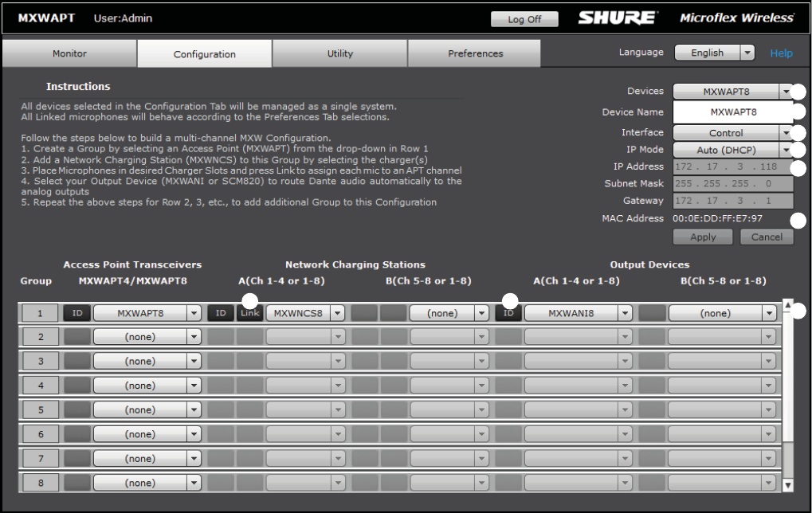Viewport: 812px width, 513px height.
Task: Click the Link button for MXWNCS8
Action: point(250,313)
